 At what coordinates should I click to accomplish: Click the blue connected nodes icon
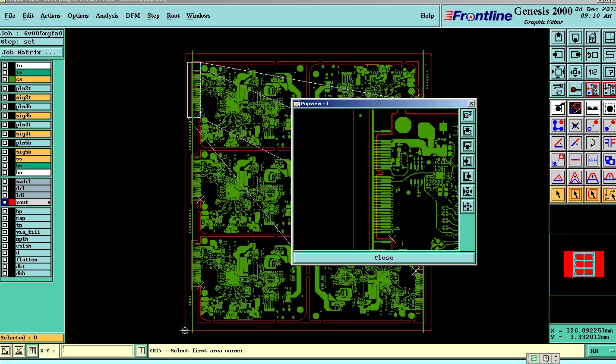click(x=558, y=126)
